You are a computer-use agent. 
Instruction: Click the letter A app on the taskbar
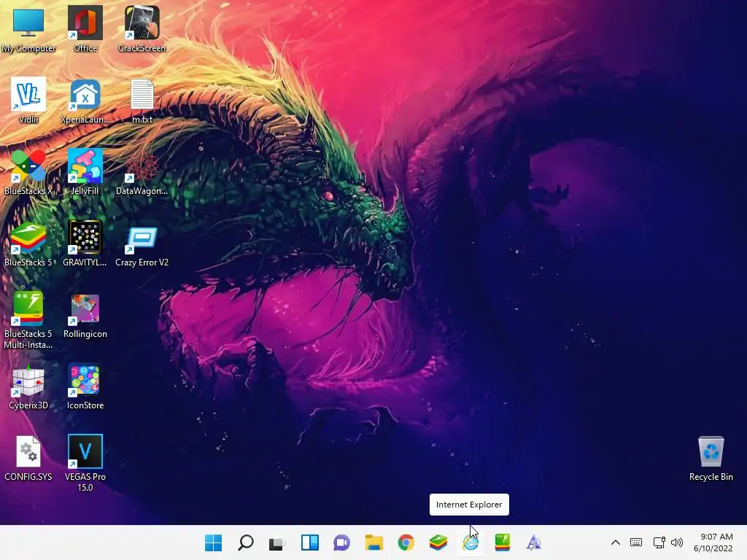(x=534, y=542)
